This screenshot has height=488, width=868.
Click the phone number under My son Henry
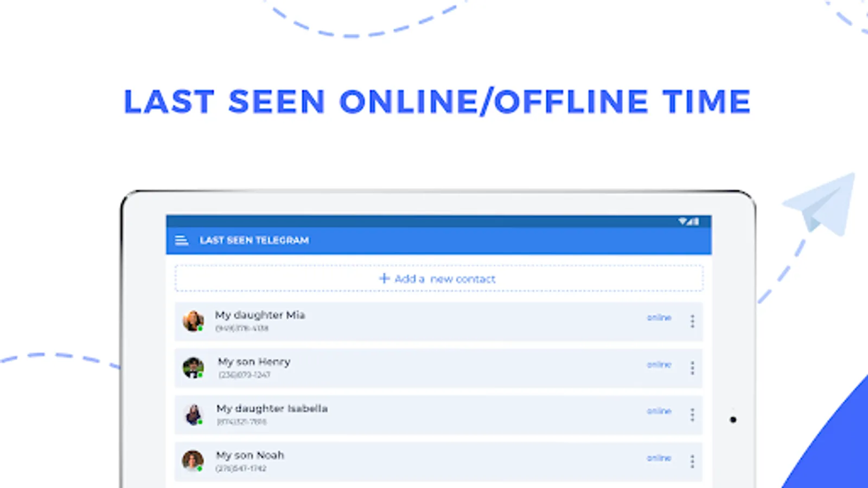pos(244,375)
